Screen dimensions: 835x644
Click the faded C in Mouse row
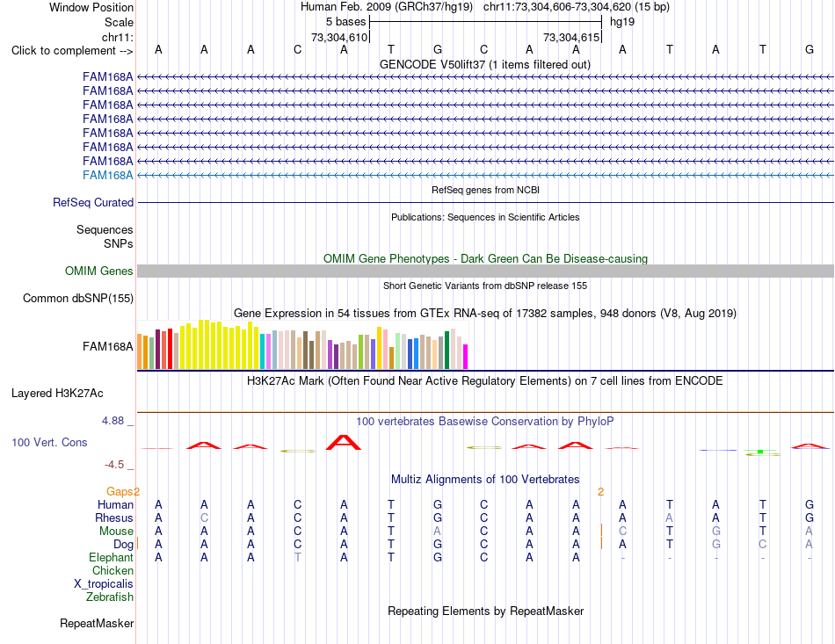click(x=622, y=532)
